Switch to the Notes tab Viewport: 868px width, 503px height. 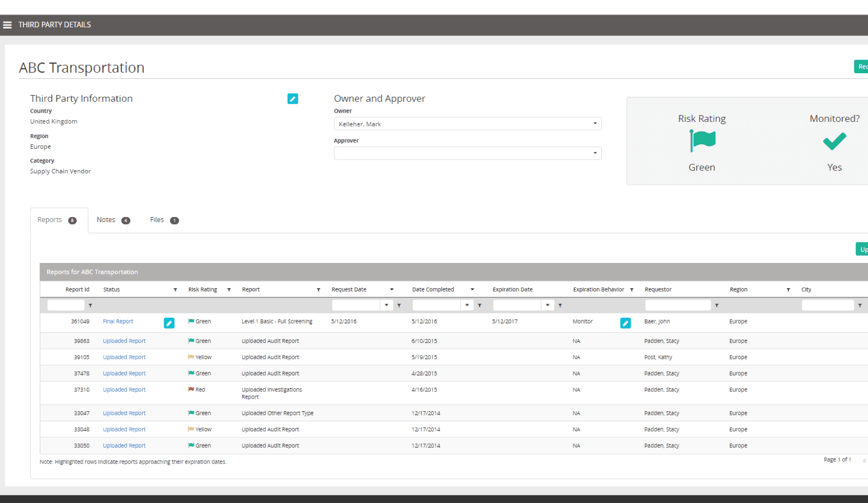point(113,220)
